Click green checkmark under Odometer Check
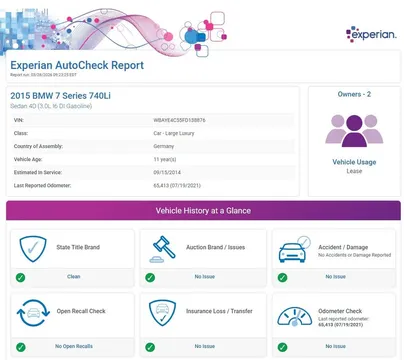Viewport: 404px width, 360px height. pyautogui.click(x=282, y=347)
